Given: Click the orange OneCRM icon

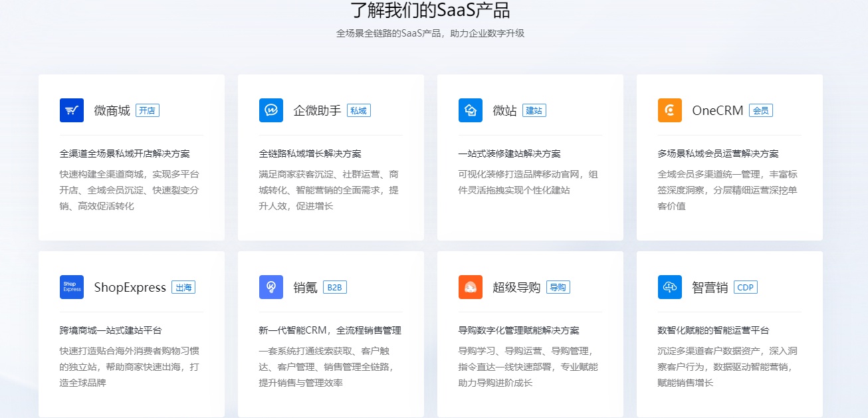Looking at the screenshot, I should pyautogui.click(x=670, y=110).
